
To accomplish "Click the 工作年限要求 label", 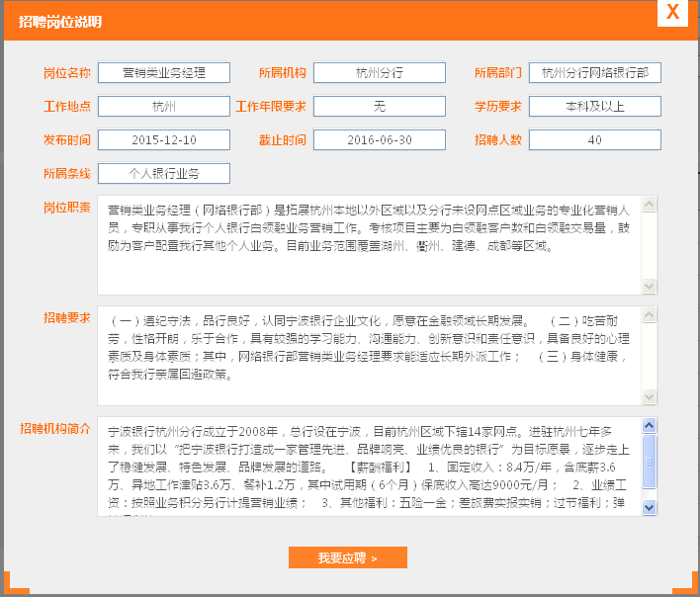I will click(271, 106).
